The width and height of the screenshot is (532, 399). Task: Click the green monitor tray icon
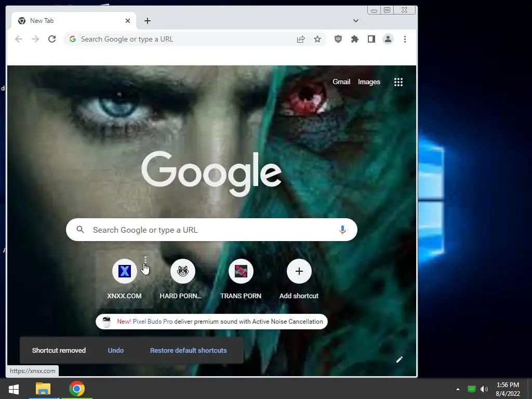point(472,389)
